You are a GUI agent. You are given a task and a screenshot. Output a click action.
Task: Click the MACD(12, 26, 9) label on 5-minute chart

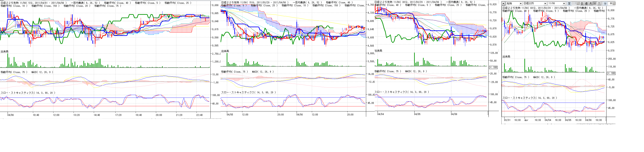pos(42,72)
